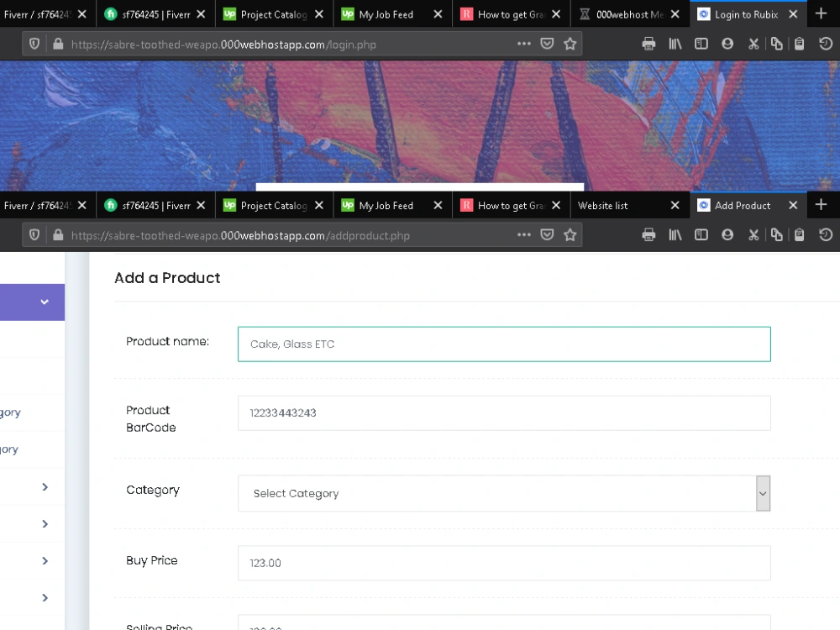The width and height of the screenshot is (840, 630).
Task: Show site security padlock on addproduct.php page
Action: pyautogui.click(x=58, y=235)
